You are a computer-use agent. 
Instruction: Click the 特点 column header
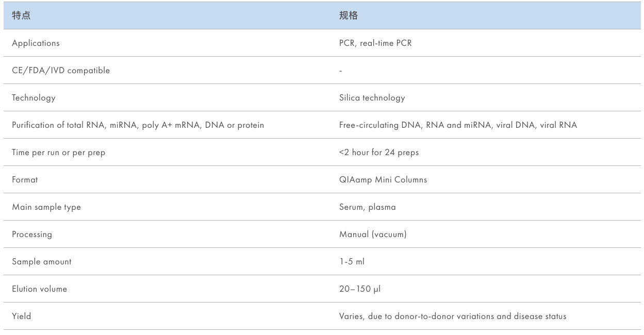(x=21, y=16)
